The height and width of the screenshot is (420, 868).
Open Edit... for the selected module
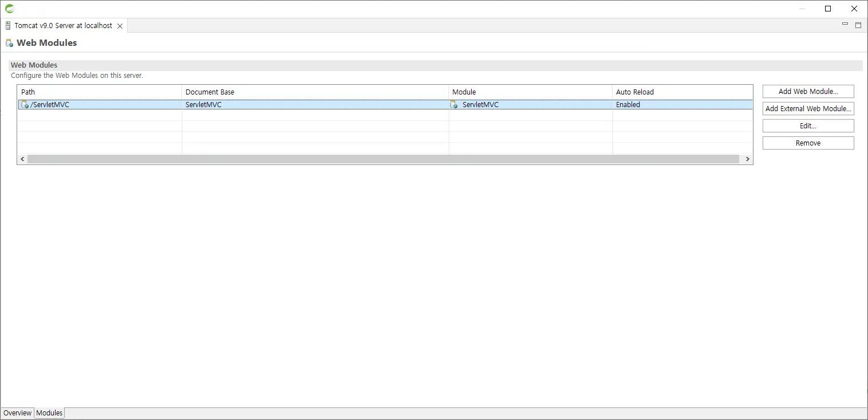coord(808,126)
